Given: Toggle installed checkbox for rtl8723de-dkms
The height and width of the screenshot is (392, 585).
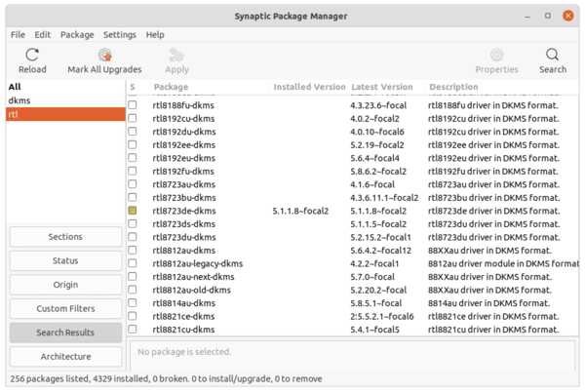Looking at the screenshot, I should pos(133,211).
